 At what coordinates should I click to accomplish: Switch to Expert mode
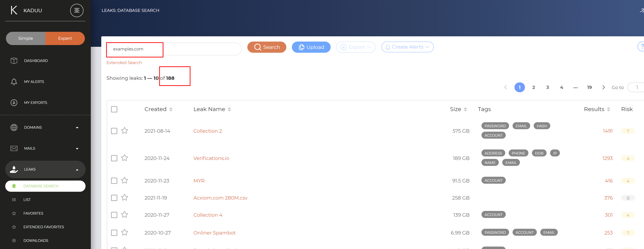pyautogui.click(x=65, y=38)
